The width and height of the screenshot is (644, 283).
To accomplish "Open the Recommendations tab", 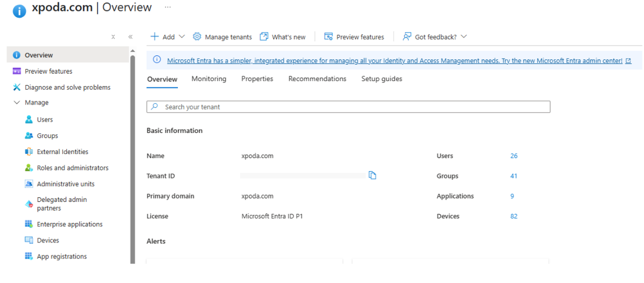I will click(317, 79).
